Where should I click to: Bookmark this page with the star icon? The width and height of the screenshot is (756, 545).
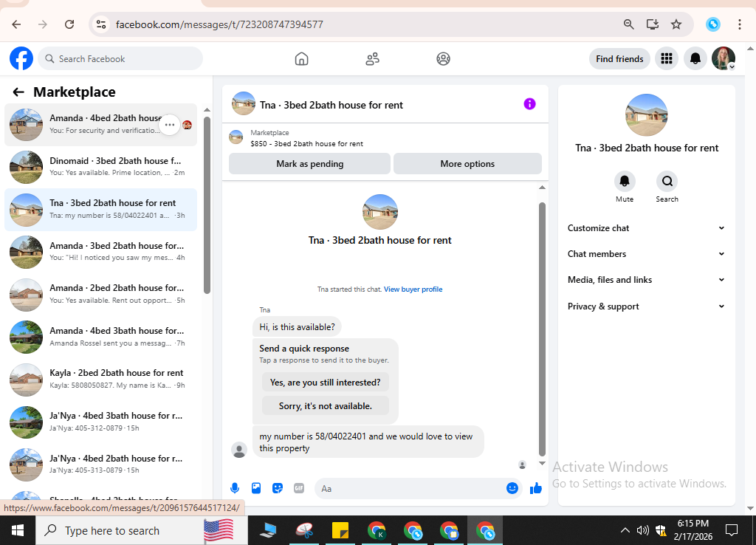676,24
